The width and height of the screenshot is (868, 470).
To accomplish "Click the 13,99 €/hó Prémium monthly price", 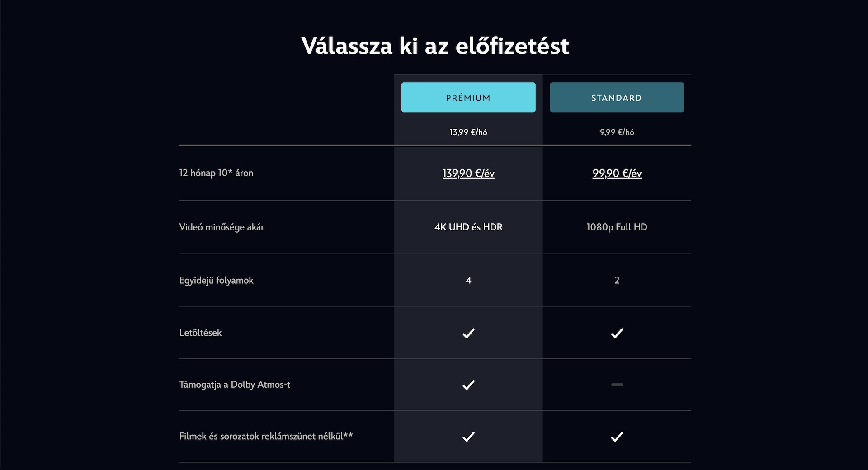I will pos(468,132).
